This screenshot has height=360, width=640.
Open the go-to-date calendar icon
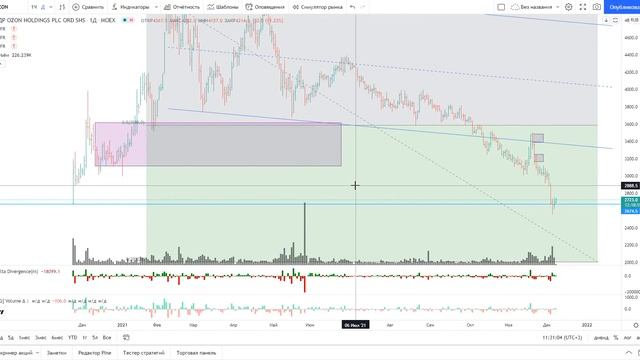tap(126, 338)
